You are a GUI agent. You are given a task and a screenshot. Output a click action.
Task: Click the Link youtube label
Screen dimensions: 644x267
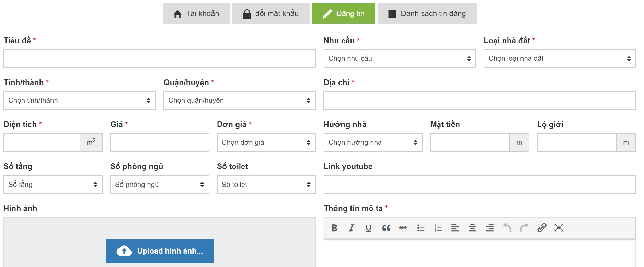coord(348,166)
